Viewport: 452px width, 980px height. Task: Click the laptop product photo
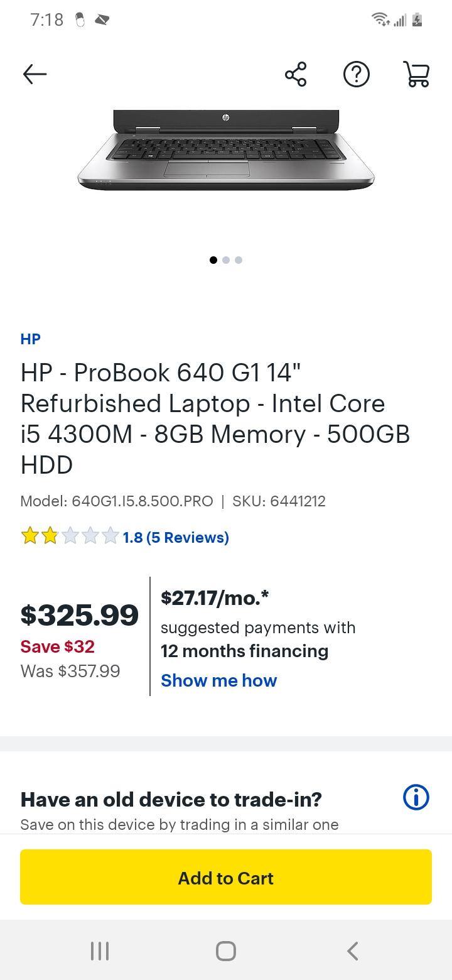tap(226, 151)
